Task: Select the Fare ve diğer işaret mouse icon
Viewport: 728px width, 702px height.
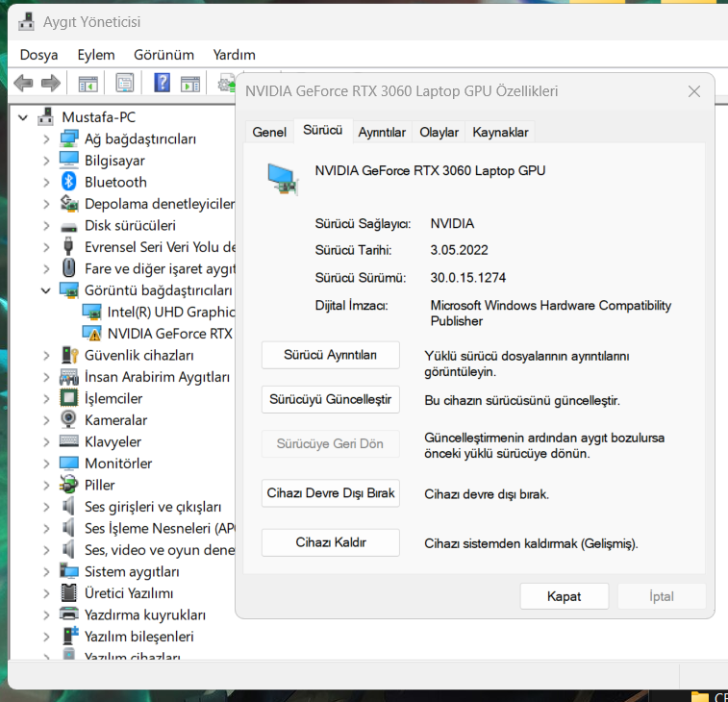Action: pos(68,268)
